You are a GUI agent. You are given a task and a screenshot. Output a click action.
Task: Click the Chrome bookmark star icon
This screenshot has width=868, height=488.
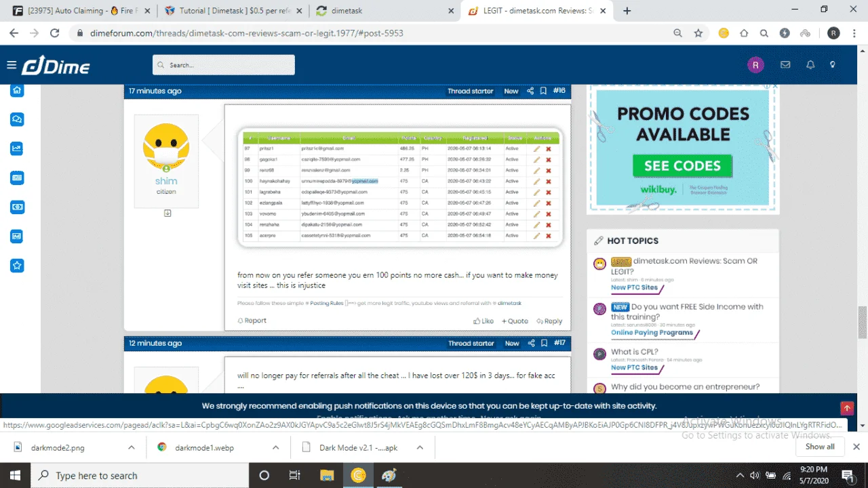click(698, 33)
